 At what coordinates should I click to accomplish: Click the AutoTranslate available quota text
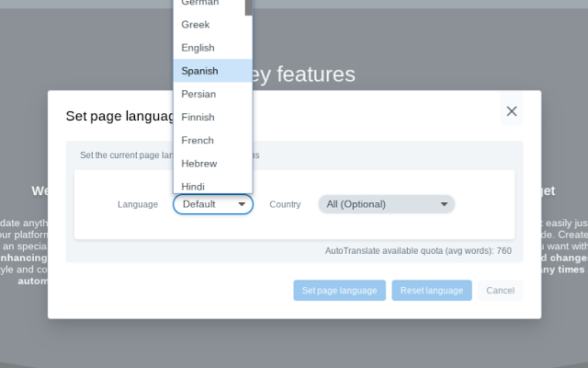point(418,251)
